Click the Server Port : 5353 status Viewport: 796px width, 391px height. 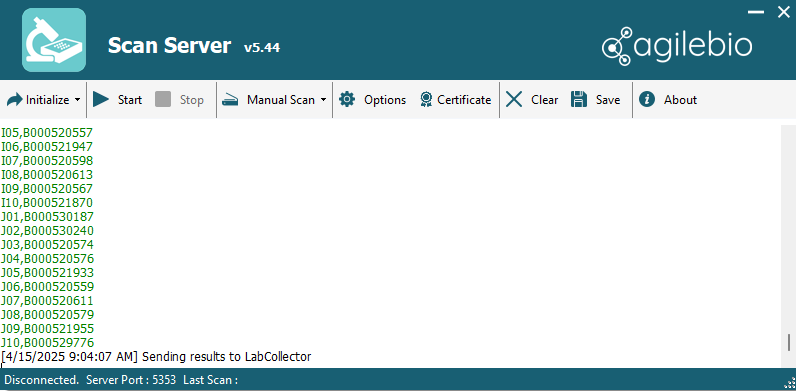click(x=131, y=379)
